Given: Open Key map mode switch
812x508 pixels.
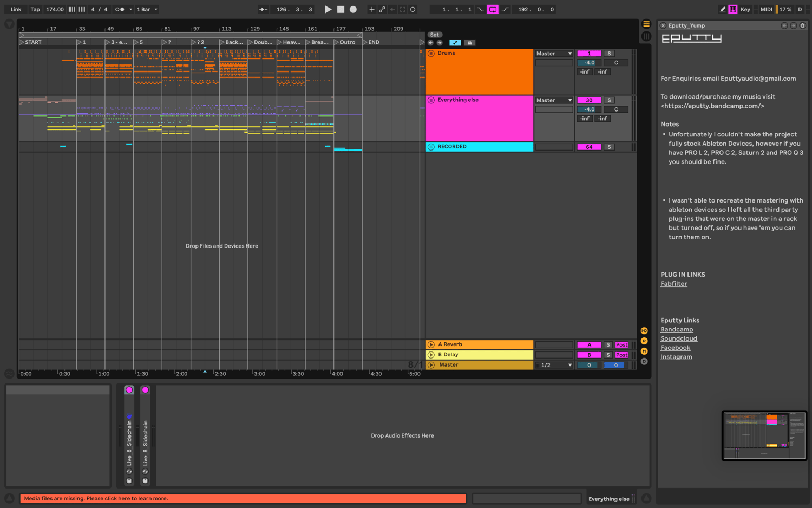Looking at the screenshot, I should (745, 9).
